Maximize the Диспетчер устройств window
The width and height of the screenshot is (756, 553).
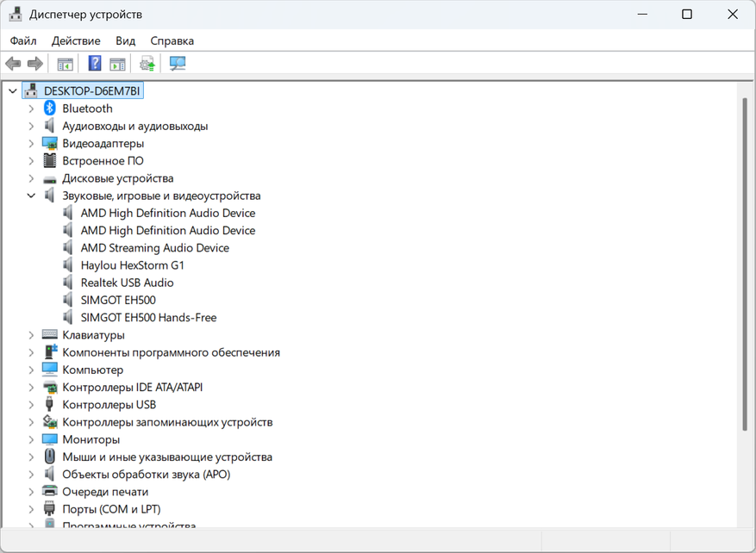(x=687, y=14)
